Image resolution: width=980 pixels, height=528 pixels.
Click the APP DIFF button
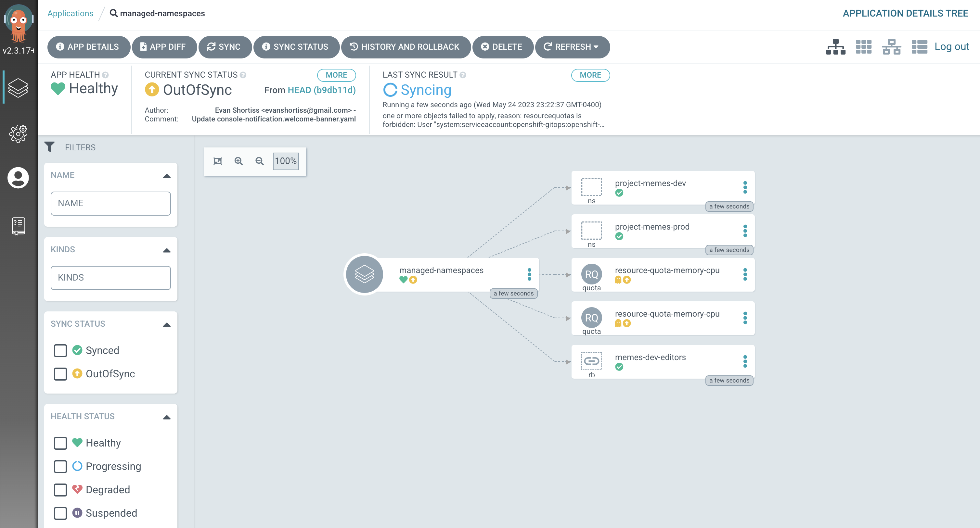(161, 47)
